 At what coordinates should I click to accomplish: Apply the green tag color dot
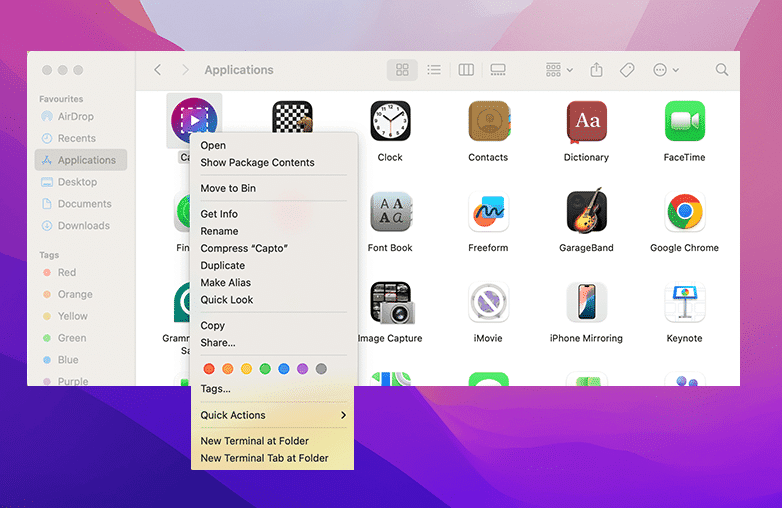[265, 369]
